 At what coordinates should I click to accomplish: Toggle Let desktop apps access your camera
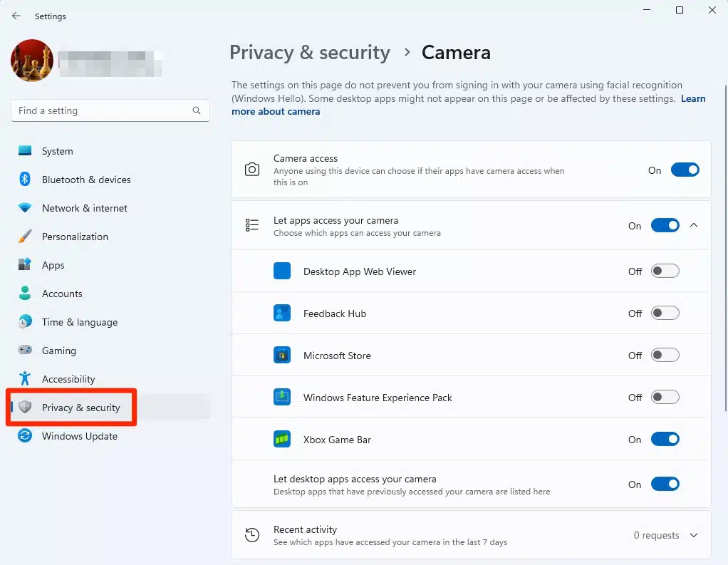665,484
